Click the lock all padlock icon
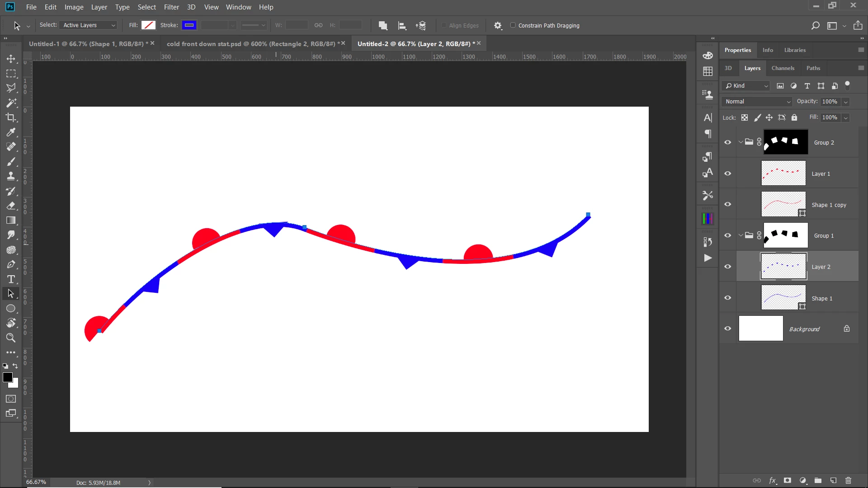Image resolution: width=868 pixels, height=488 pixels. click(x=794, y=117)
